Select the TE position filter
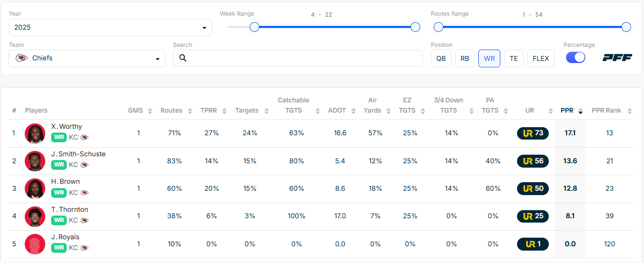Image resolution: width=644 pixels, height=263 pixels. tap(513, 58)
